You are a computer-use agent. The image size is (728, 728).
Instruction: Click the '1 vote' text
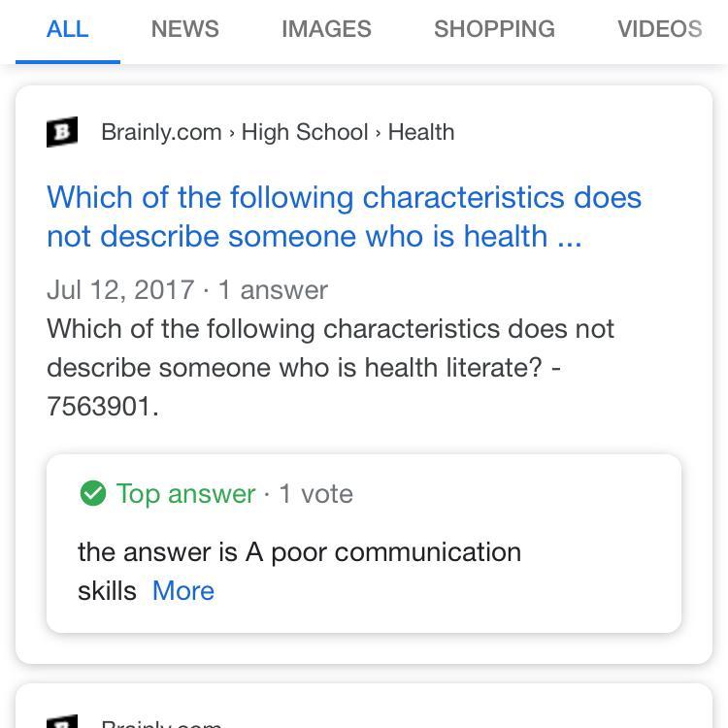[x=316, y=494]
